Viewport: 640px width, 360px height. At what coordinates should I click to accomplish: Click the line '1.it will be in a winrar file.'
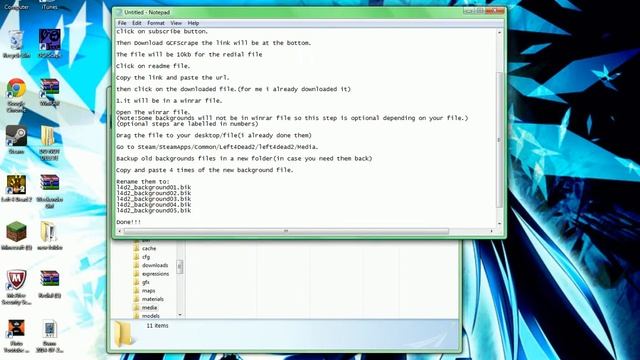(169, 100)
